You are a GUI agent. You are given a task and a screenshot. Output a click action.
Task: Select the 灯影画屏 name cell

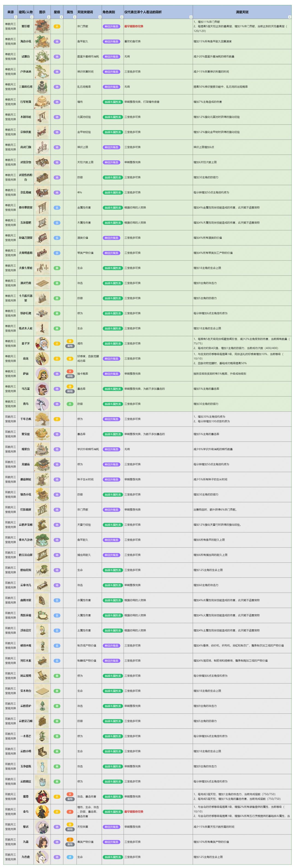click(x=26, y=510)
